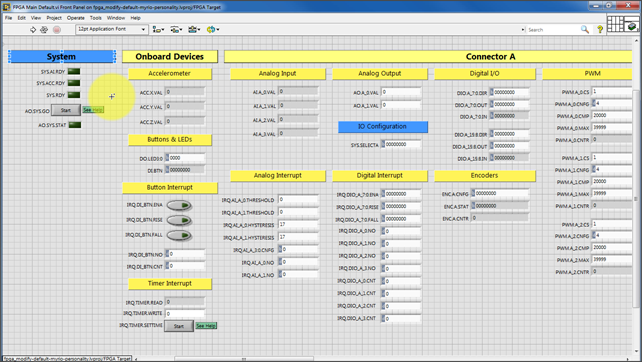
Task: Click the project path tab at bottom left
Action: (67, 359)
